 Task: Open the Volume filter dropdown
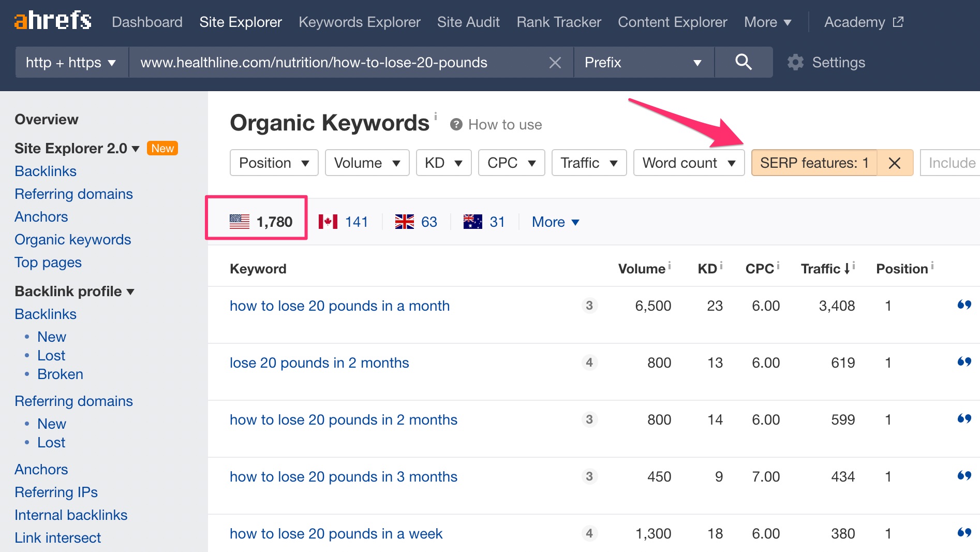pos(367,163)
